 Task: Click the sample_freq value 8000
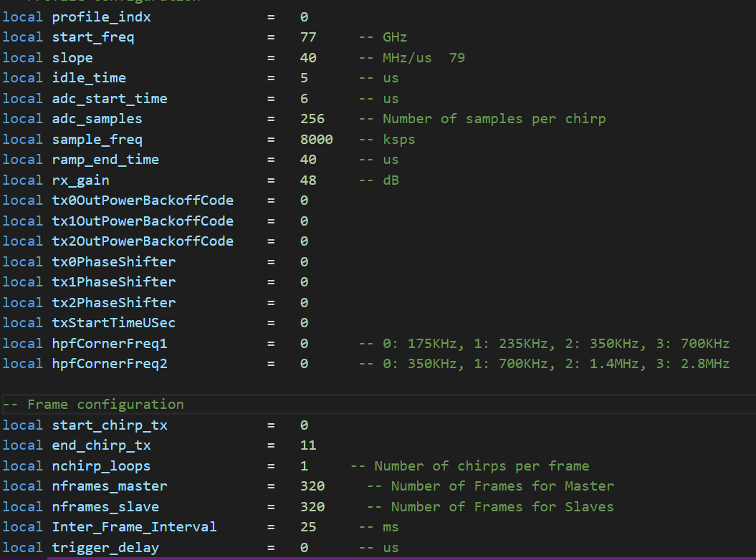click(x=317, y=139)
